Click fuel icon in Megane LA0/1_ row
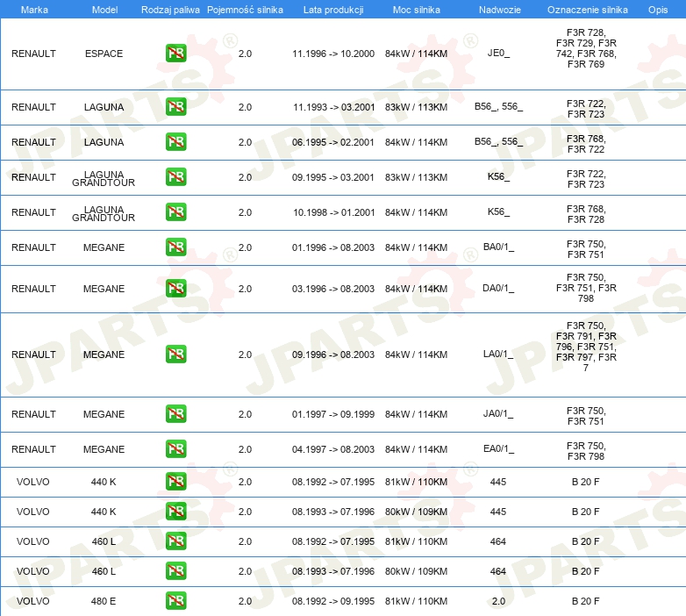 coord(175,355)
